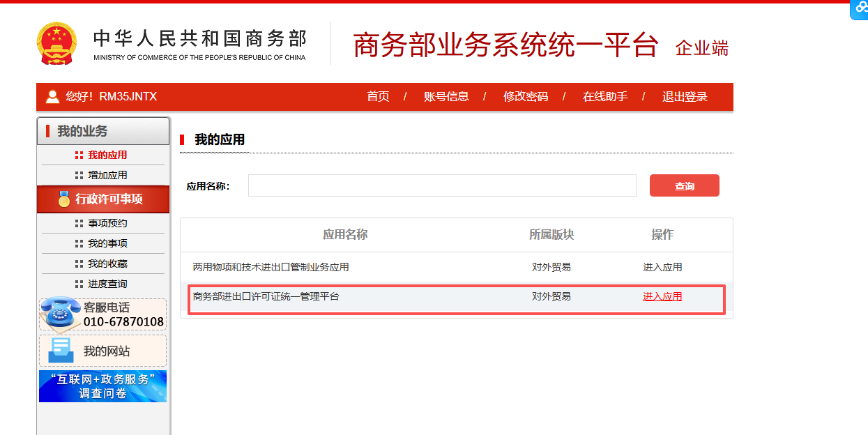This screenshot has width=868, height=435.
Task: Open 增加应用 in the sidebar
Action: (107, 175)
